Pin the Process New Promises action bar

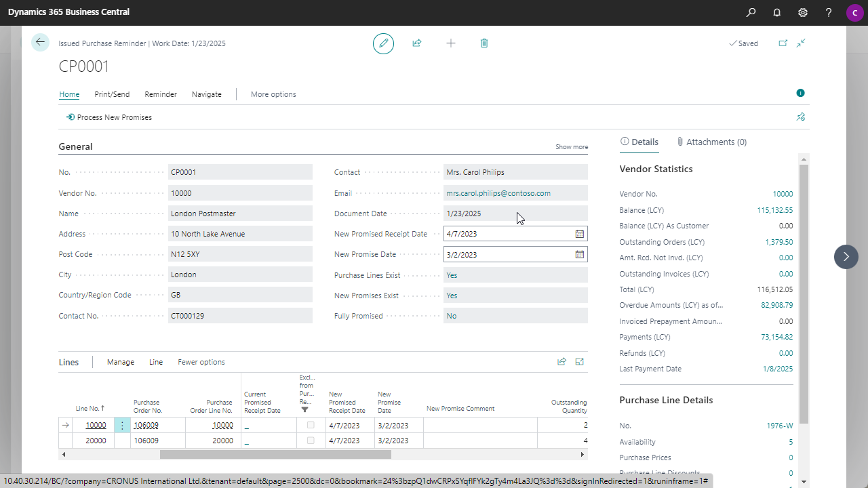pyautogui.click(x=800, y=117)
